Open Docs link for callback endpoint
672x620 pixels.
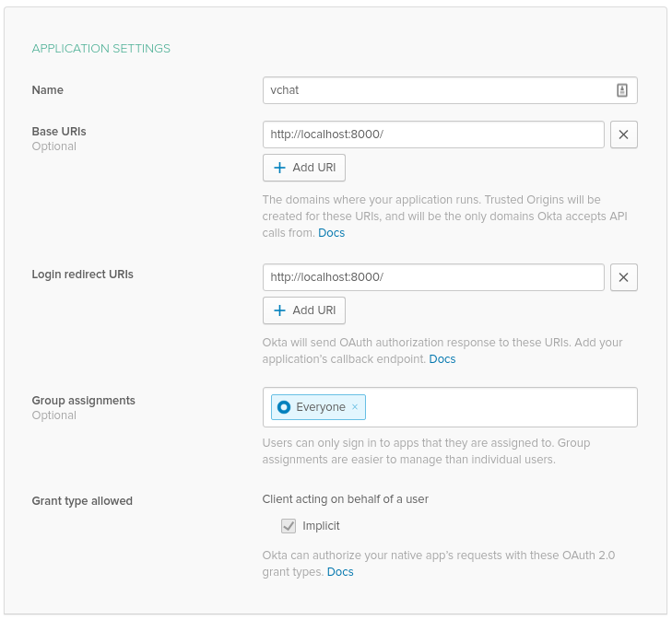tap(442, 359)
